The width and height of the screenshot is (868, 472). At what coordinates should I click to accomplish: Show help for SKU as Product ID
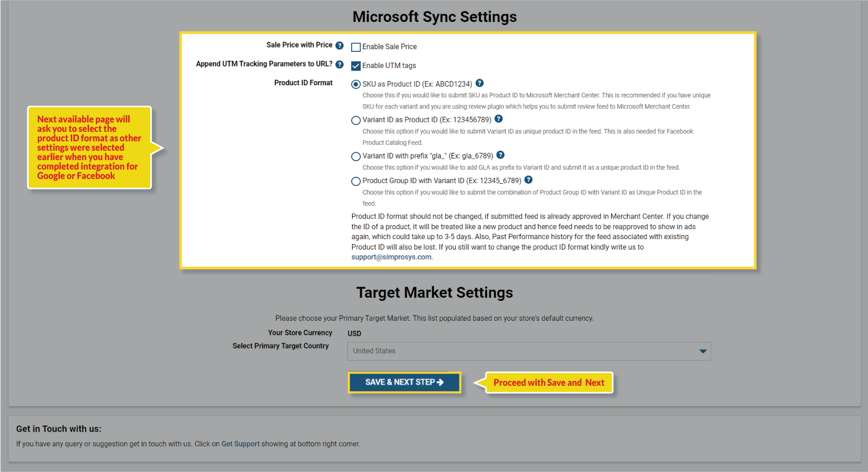coord(480,83)
